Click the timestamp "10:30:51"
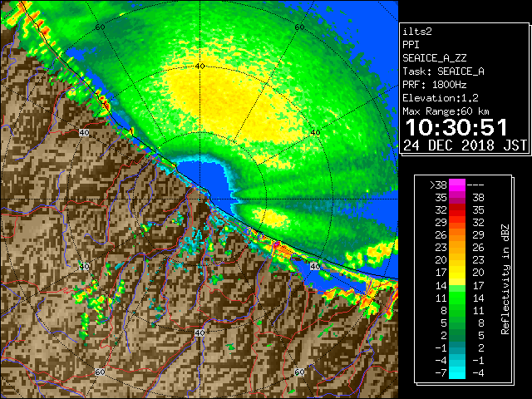The height and width of the screenshot is (399, 532). click(456, 127)
